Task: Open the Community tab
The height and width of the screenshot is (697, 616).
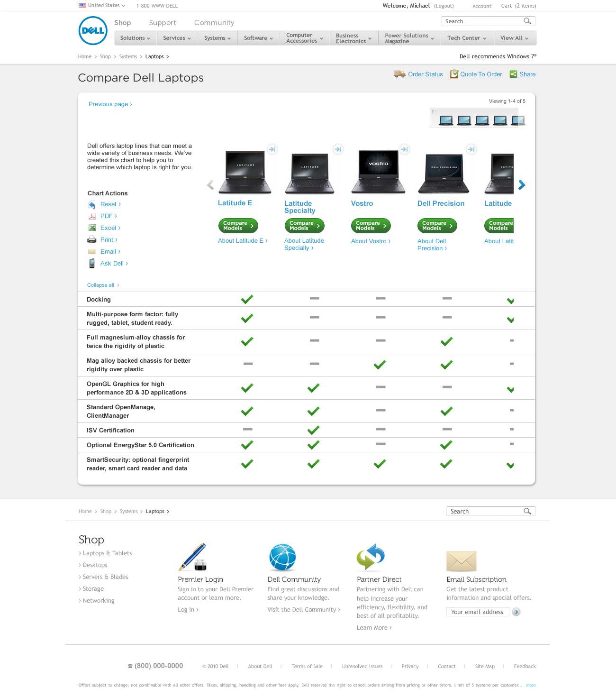Action: (214, 23)
